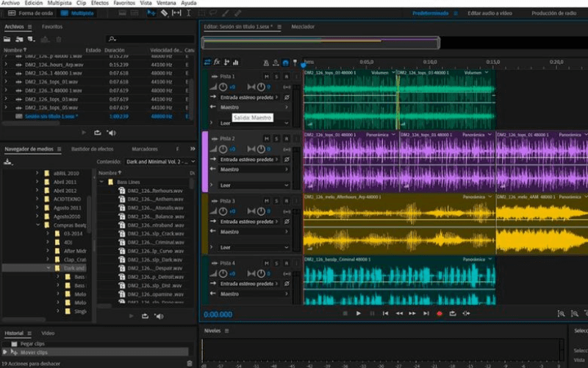Solo Pista 2 with the S button
The height and width of the screenshot is (368, 588).
[276, 138]
